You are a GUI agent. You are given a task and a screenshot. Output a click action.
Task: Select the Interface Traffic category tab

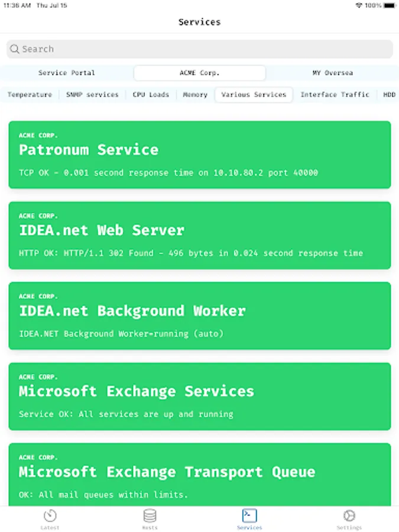pos(335,95)
